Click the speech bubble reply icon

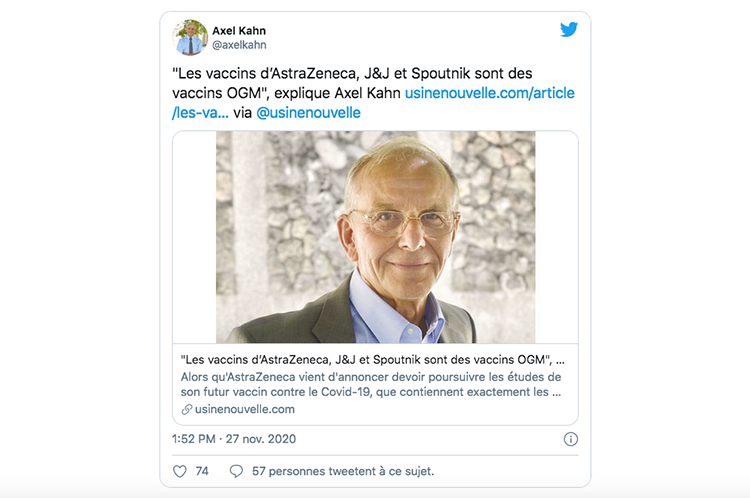coord(236,471)
